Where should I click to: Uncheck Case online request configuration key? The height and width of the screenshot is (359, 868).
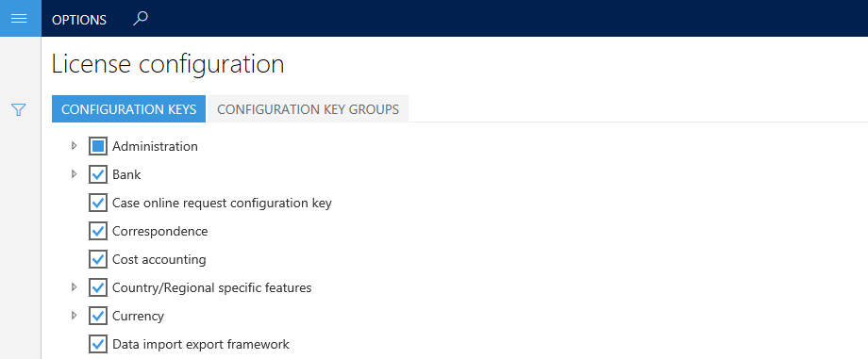(x=98, y=203)
